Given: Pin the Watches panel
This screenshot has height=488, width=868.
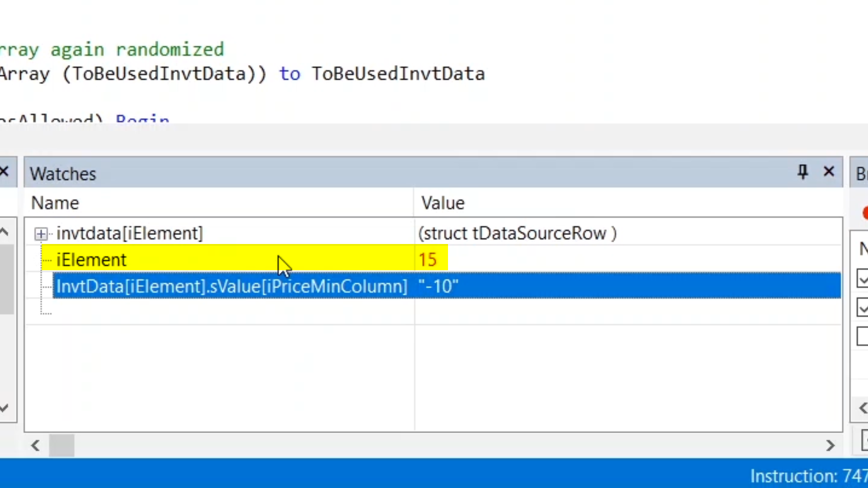Looking at the screenshot, I should coord(802,172).
